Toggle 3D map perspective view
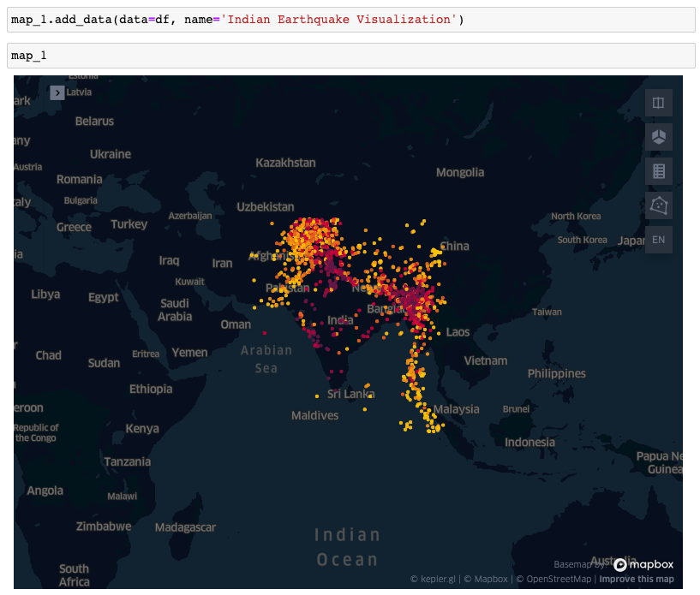 tap(659, 137)
